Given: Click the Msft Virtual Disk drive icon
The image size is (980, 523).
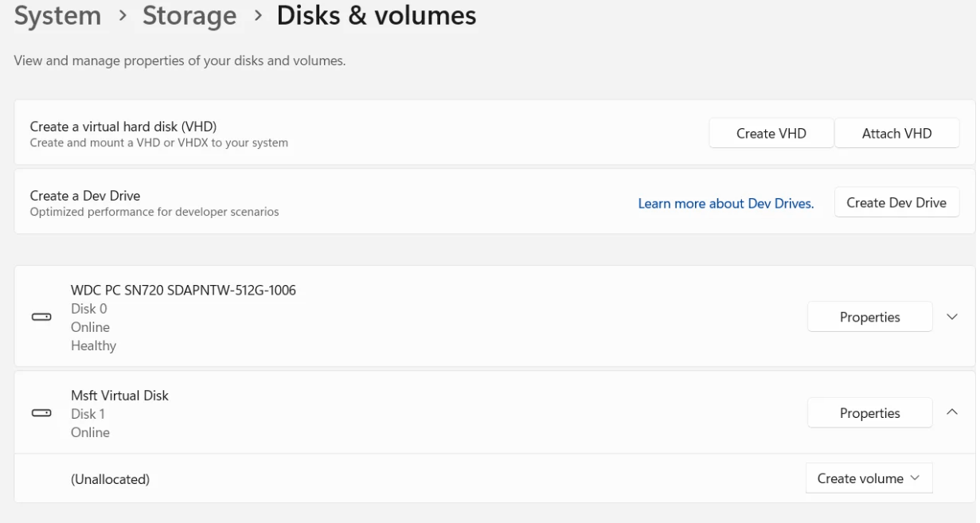Looking at the screenshot, I should 41,413.
